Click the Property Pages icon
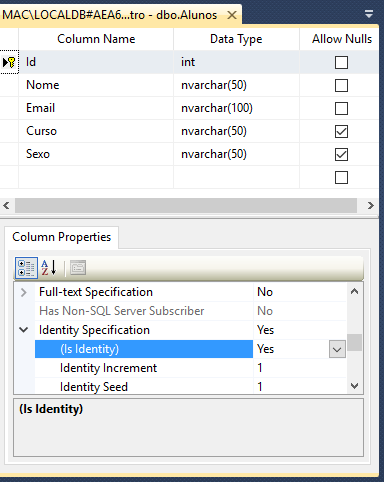384x482 pixels. point(78,268)
